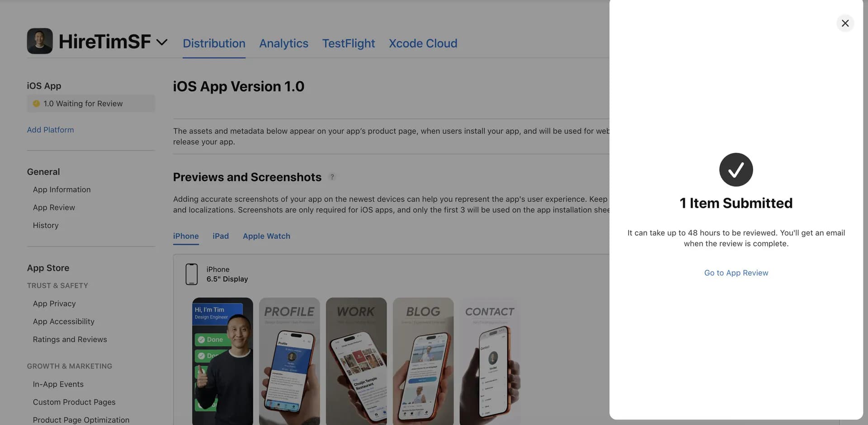Click the checkmark confirmation icon
The height and width of the screenshot is (425, 868).
pyautogui.click(x=736, y=170)
